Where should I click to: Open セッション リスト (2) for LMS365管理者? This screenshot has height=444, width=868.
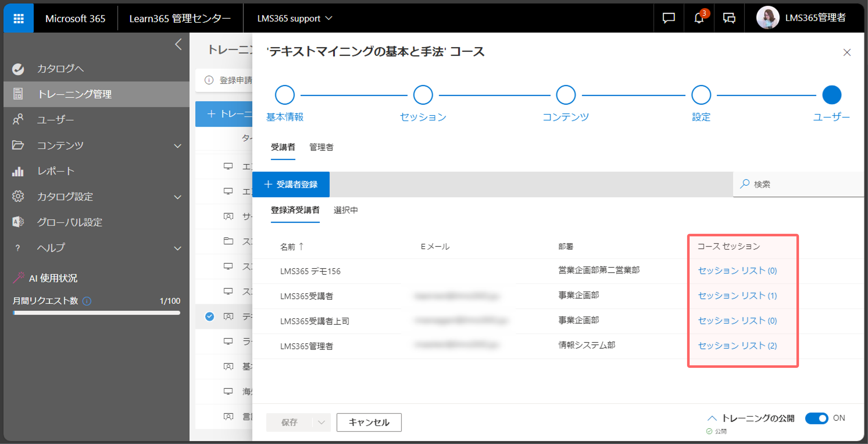[x=737, y=345]
